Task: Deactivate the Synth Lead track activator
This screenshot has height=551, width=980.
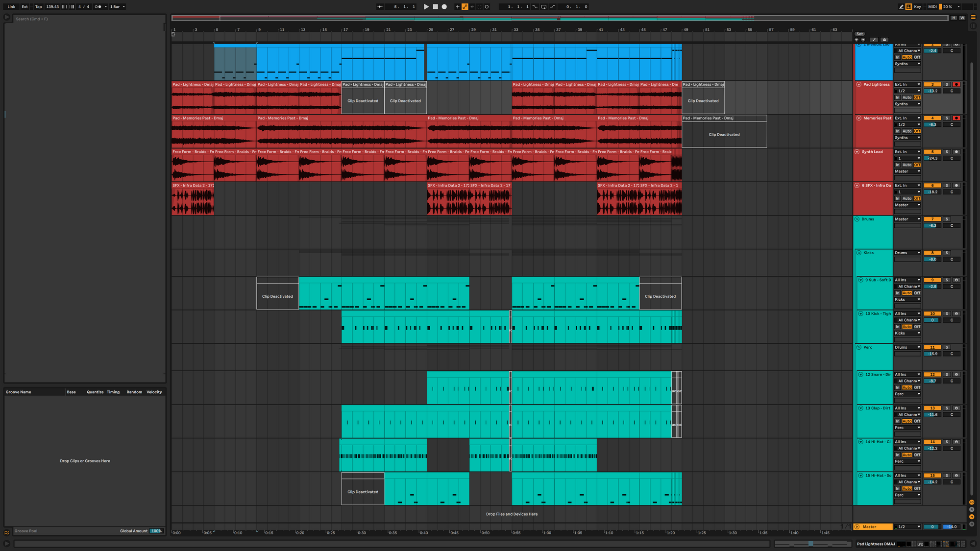Action: (x=932, y=152)
